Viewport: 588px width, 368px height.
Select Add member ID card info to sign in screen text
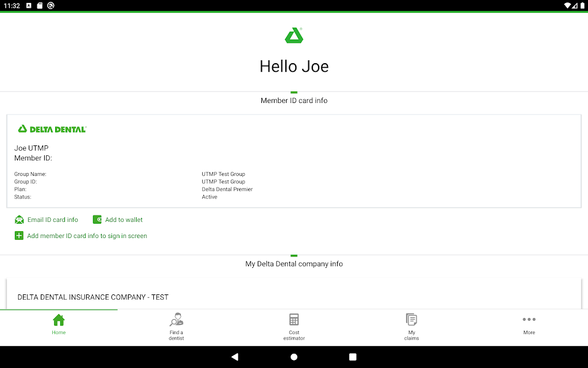(x=87, y=236)
